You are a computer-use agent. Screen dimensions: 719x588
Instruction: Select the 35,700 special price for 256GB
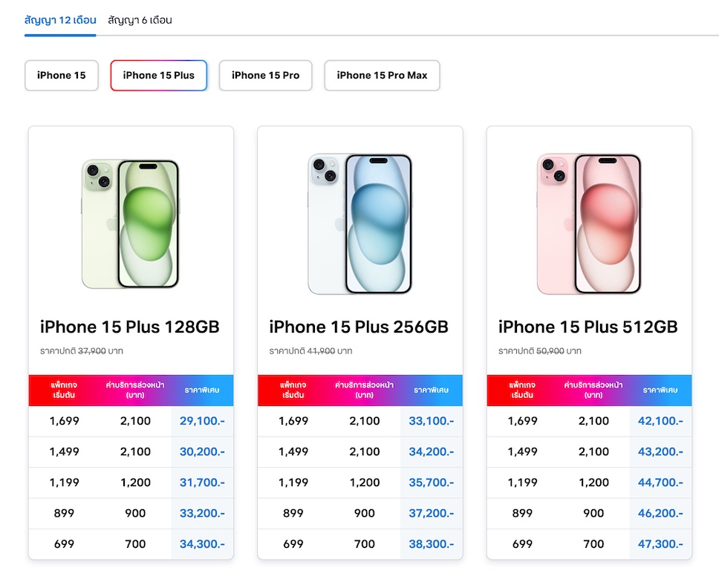point(431,483)
